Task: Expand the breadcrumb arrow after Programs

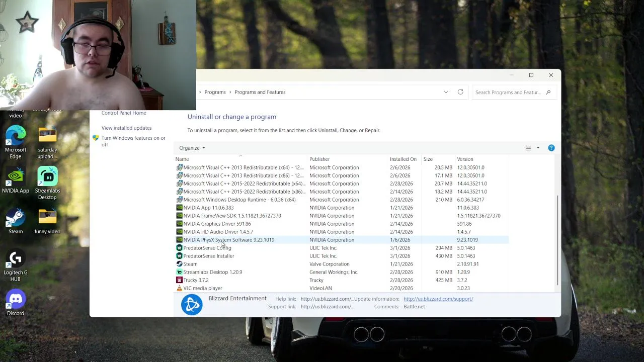Action: pyautogui.click(x=230, y=92)
